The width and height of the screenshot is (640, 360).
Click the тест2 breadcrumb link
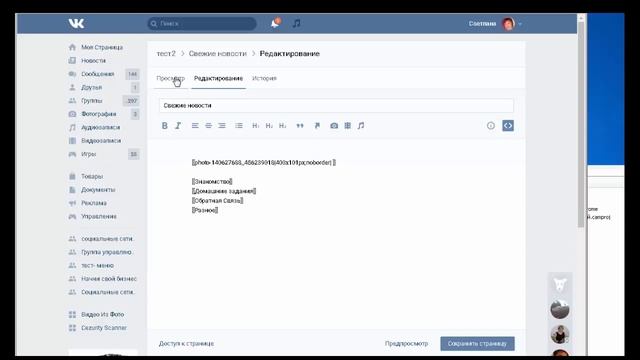tap(166, 53)
